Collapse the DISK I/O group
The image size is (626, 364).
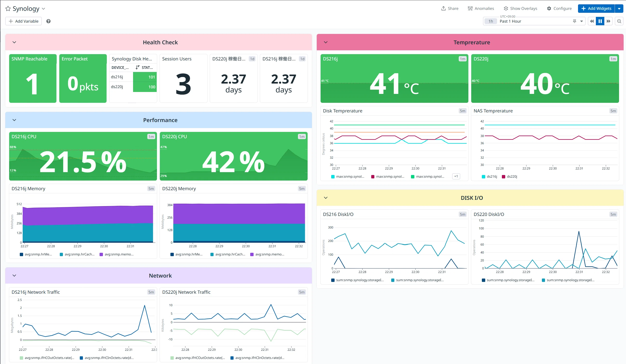point(326,198)
